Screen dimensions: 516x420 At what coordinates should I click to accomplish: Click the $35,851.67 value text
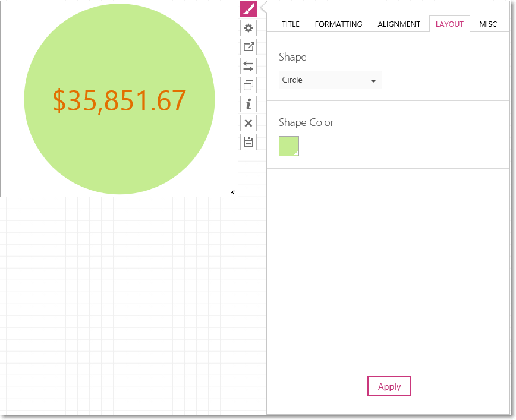pyautogui.click(x=119, y=100)
